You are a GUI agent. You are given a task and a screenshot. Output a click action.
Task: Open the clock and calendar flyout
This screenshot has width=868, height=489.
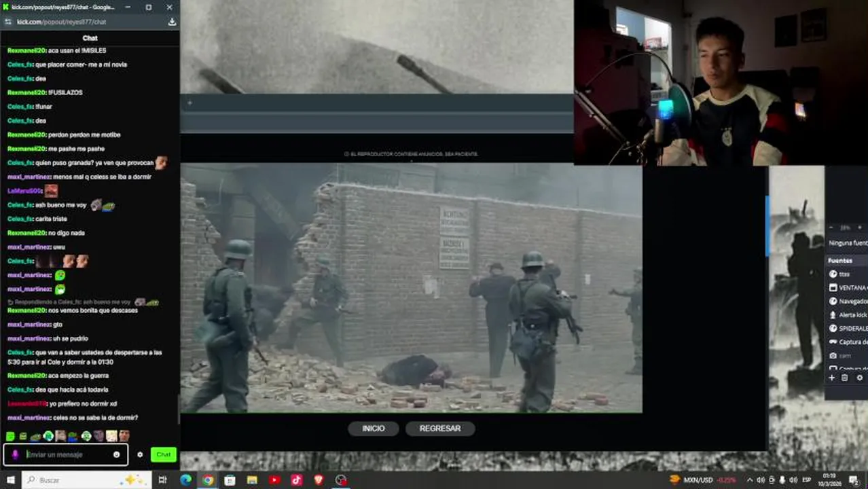[x=829, y=480]
